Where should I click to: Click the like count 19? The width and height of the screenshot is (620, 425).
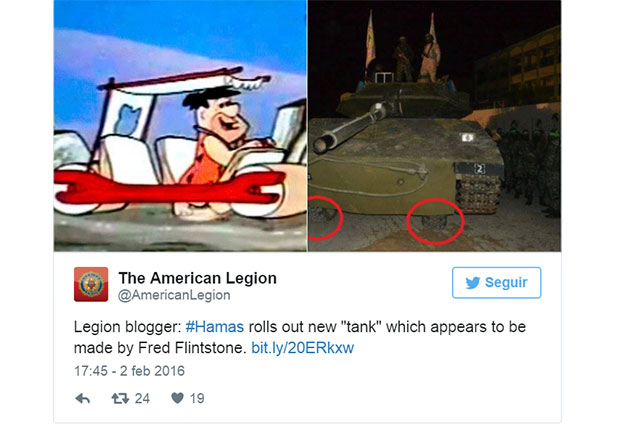point(197,398)
